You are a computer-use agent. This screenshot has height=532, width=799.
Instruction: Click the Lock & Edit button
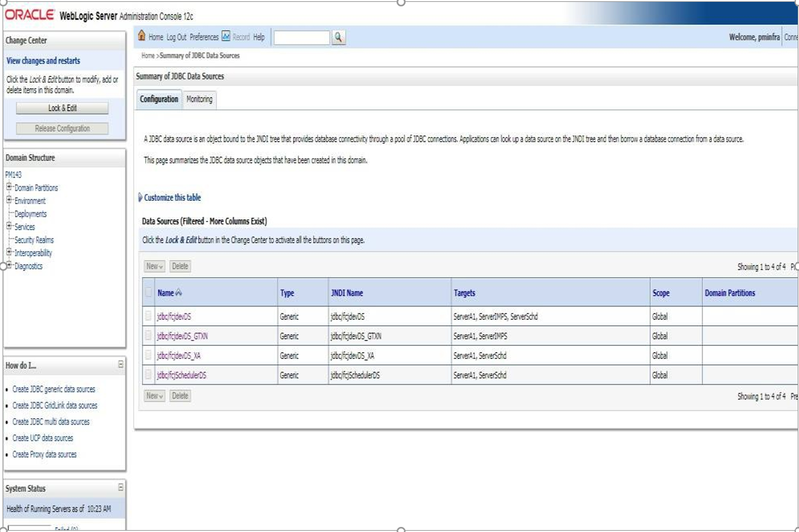(62, 108)
